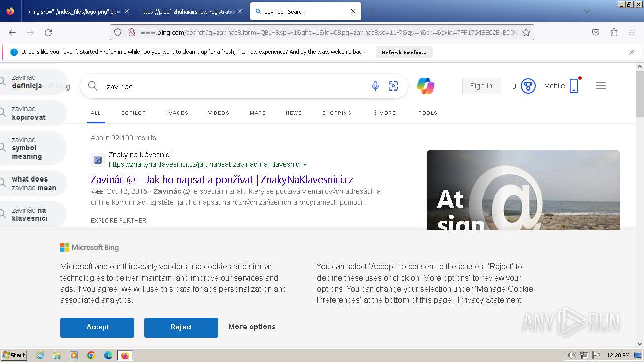Accept Bing cookies

[x=97, y=327]
